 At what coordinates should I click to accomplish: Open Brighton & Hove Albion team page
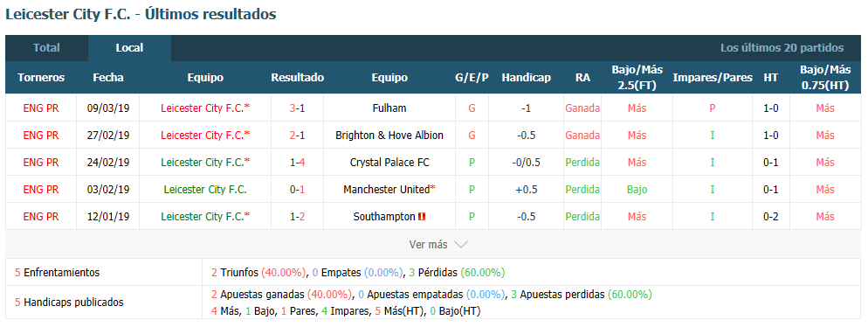[x=389, y=136]
